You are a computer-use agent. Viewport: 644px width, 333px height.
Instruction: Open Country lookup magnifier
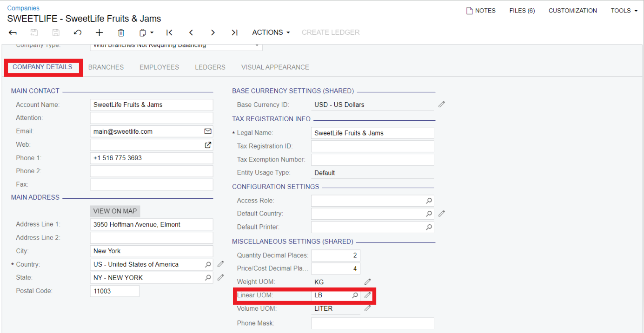(208, 264)
